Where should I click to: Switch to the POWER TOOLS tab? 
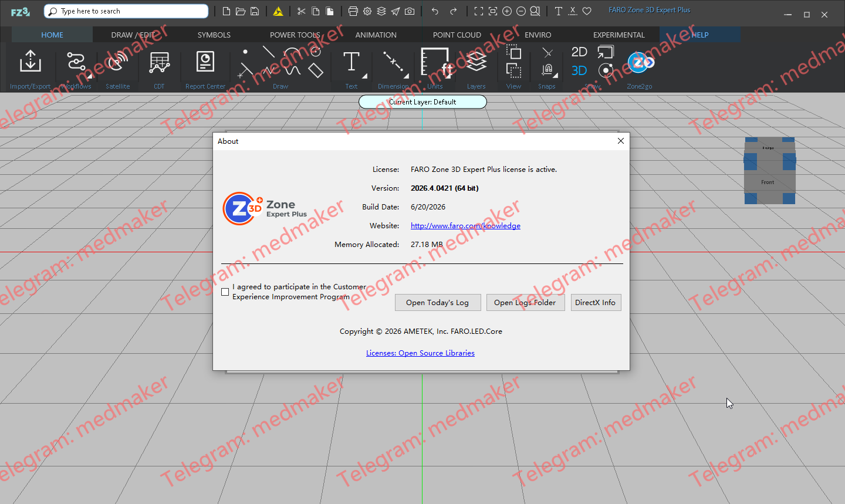(295, 35)
